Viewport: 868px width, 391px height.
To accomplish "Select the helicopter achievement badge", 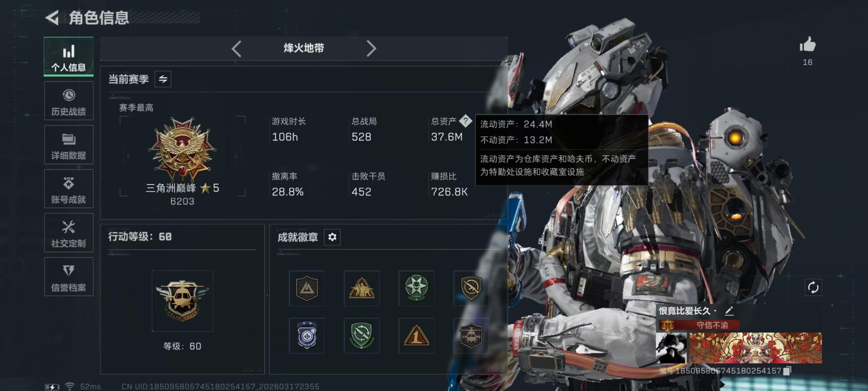I will click(471, 335).
